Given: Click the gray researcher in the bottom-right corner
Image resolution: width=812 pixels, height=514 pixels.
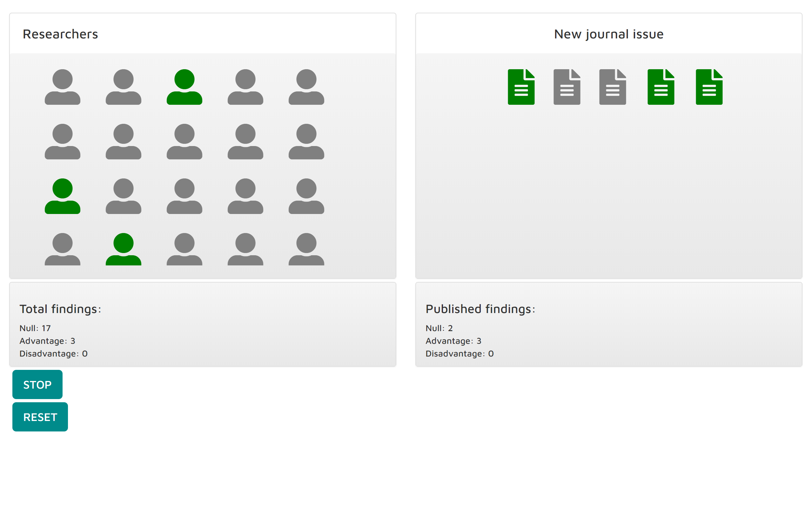Looking at the screenshot, I should (306, 249).
